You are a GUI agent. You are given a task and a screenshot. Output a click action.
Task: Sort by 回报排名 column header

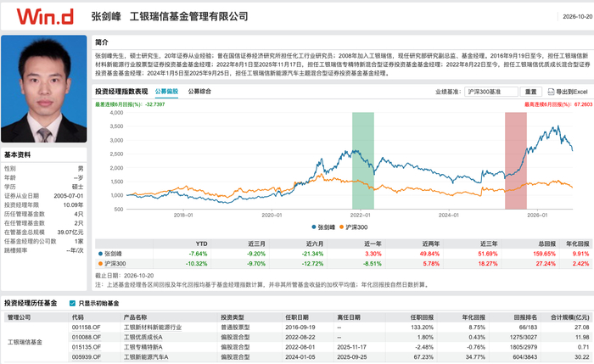pyautogui.click(x=525, y=317)
